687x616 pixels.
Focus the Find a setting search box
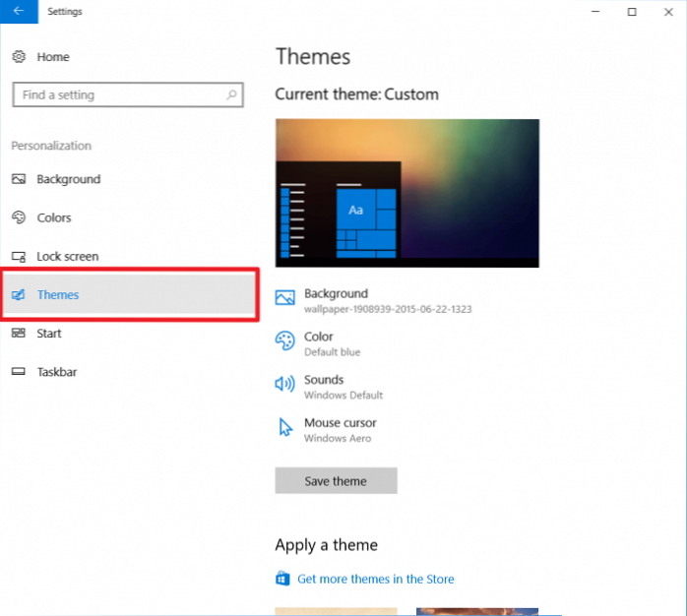coord(118,95)
